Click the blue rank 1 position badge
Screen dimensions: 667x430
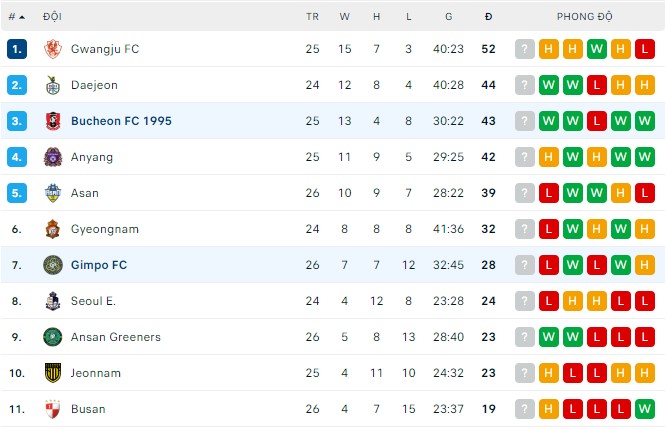[16, 49]
